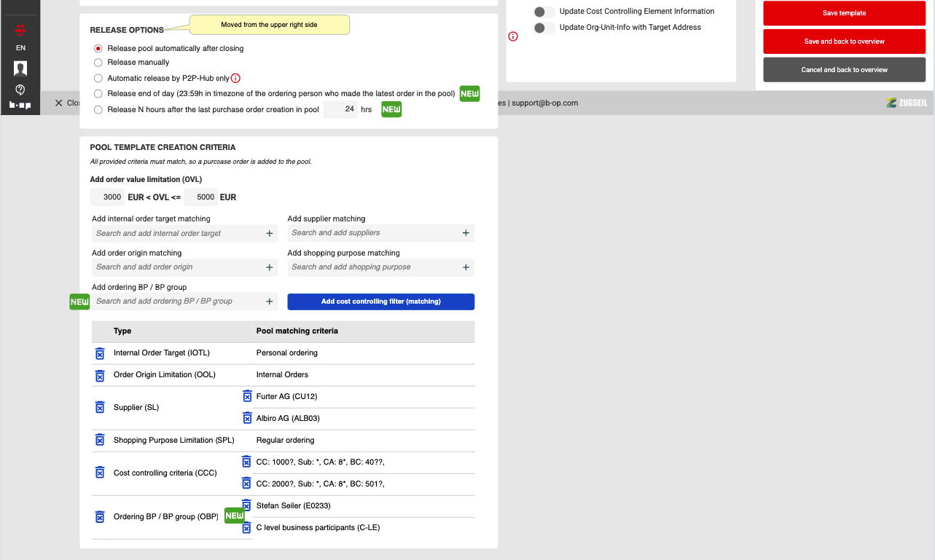Click Cancel and back to overview
The image size is (935, 560).
[x=844, y=70]
